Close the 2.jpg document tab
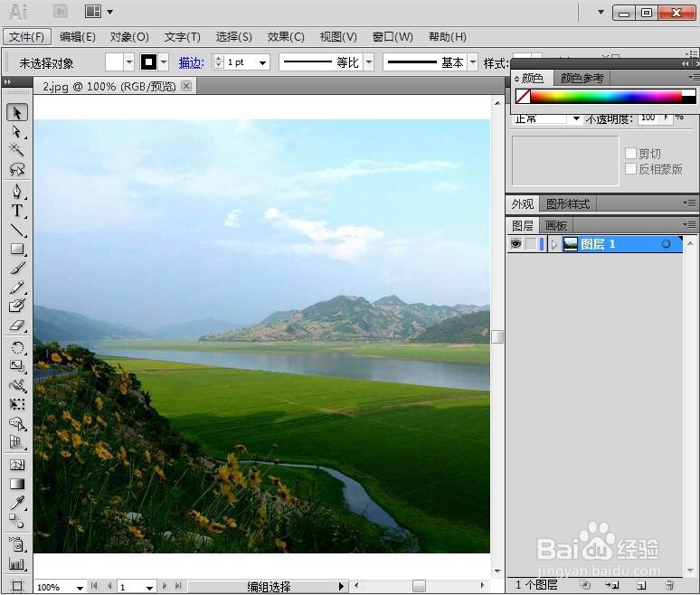Viewport: 700px width, 595px height. pos(186,86)
